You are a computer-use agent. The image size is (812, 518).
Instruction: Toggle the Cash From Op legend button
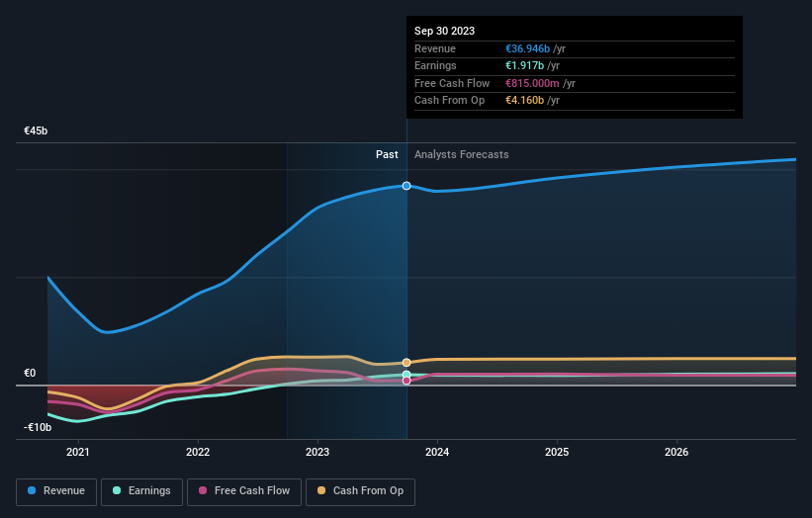pyautogui.click(x=360, y=491)
